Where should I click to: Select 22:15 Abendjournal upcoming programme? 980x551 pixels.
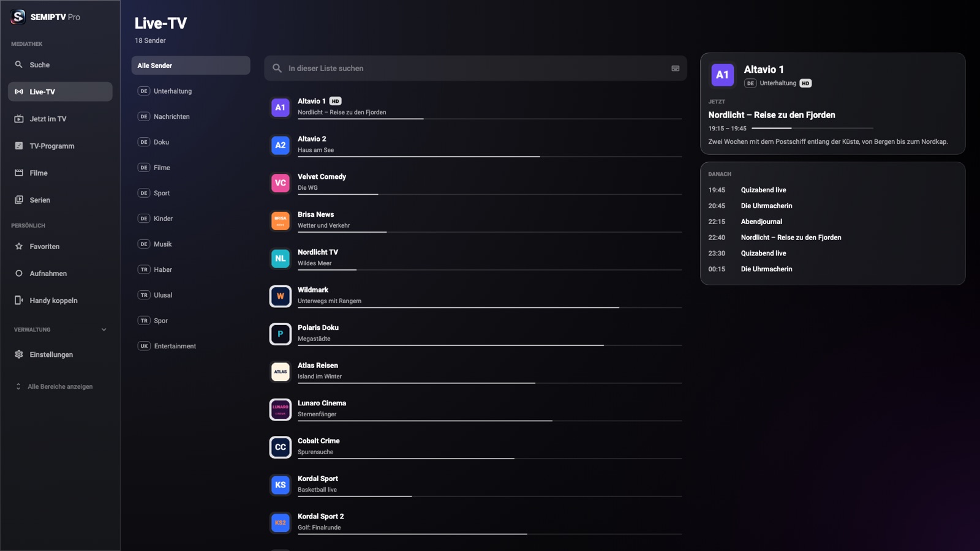(833, 222)
